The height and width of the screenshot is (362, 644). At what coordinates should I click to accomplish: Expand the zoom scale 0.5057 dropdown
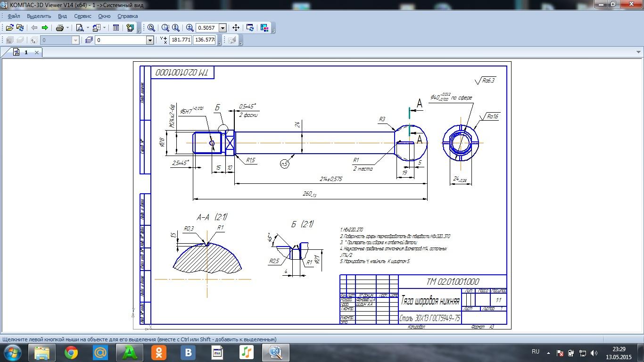(223, 28)
